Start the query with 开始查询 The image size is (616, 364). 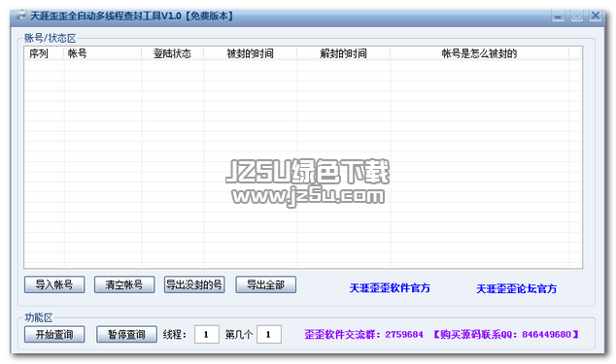pos(54,334)
